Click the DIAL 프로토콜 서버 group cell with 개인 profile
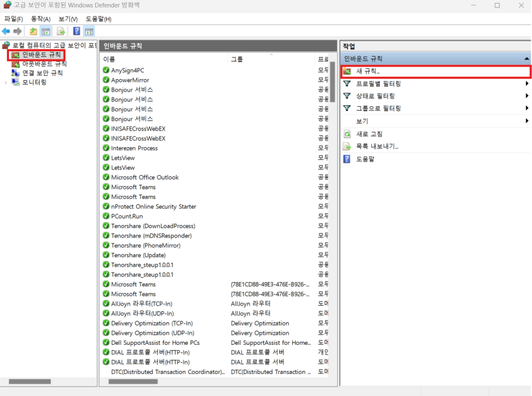532x396 pixels. point(257,352)
